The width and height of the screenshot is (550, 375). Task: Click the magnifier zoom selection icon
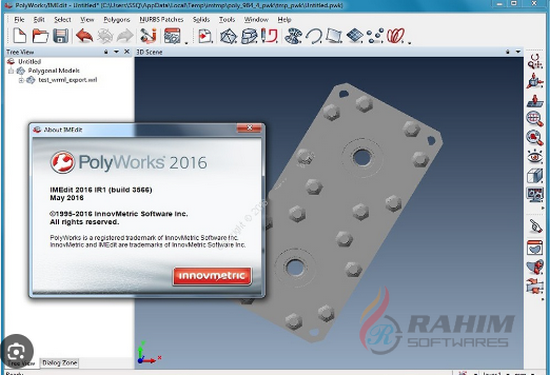[535, 138]
